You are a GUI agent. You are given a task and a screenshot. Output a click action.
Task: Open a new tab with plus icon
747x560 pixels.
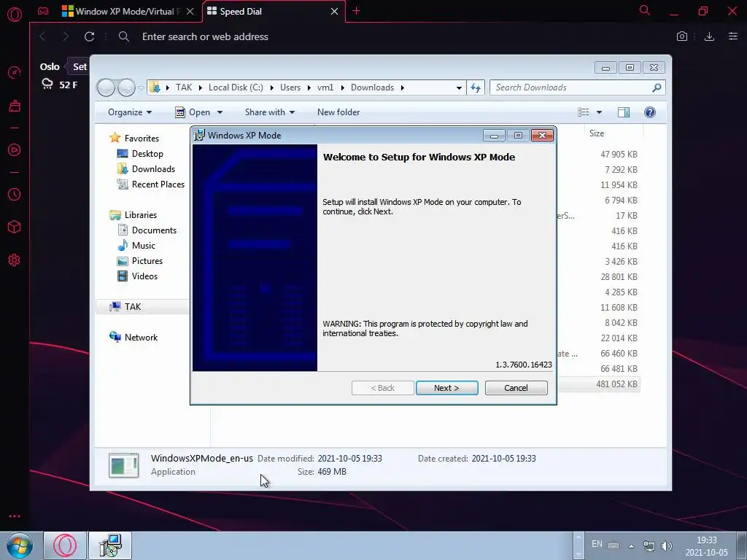[356, 11]
